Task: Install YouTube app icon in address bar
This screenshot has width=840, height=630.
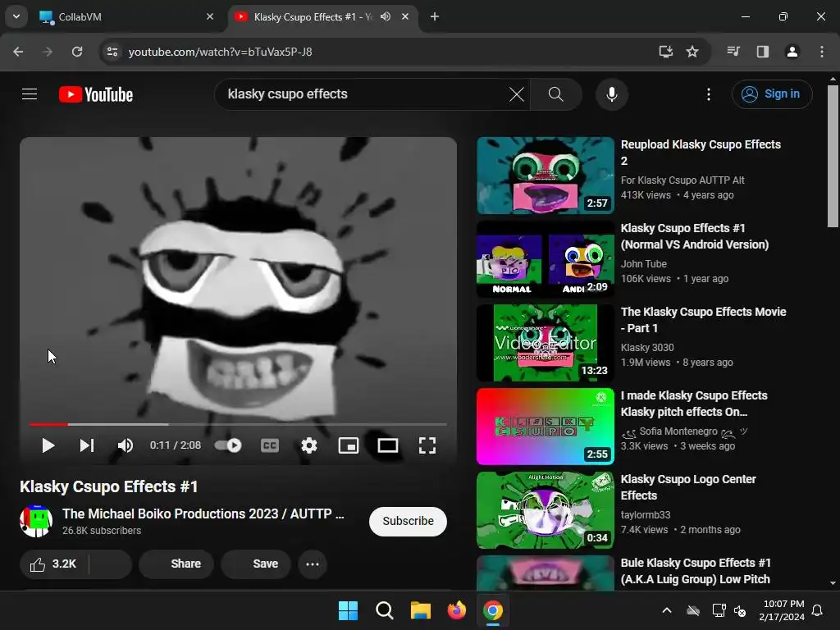Action: pos(665,52)
